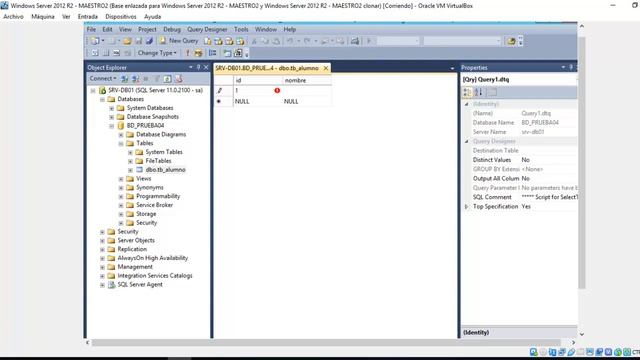Collapse the Tables folder node
The height and width of the screenshot is (360, 640).
point(121,144)
